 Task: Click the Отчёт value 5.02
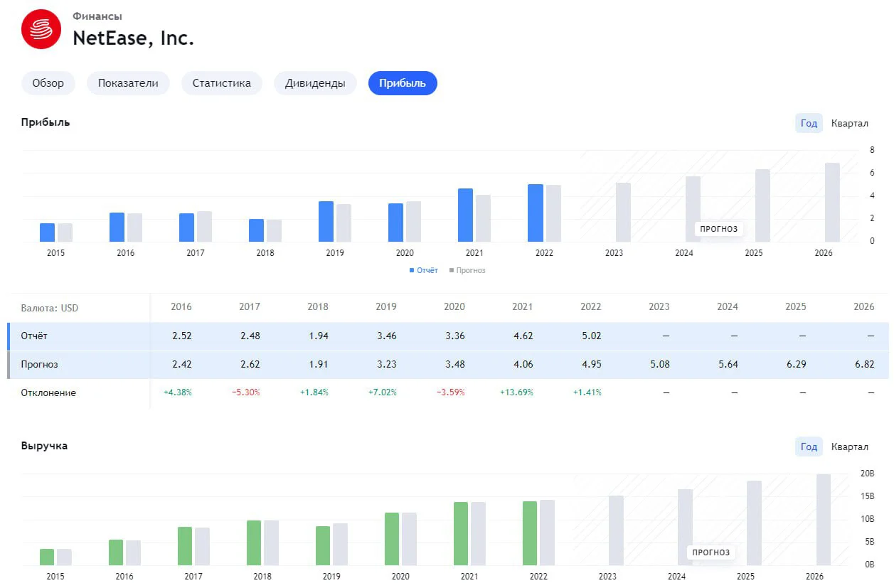(591, 336)
